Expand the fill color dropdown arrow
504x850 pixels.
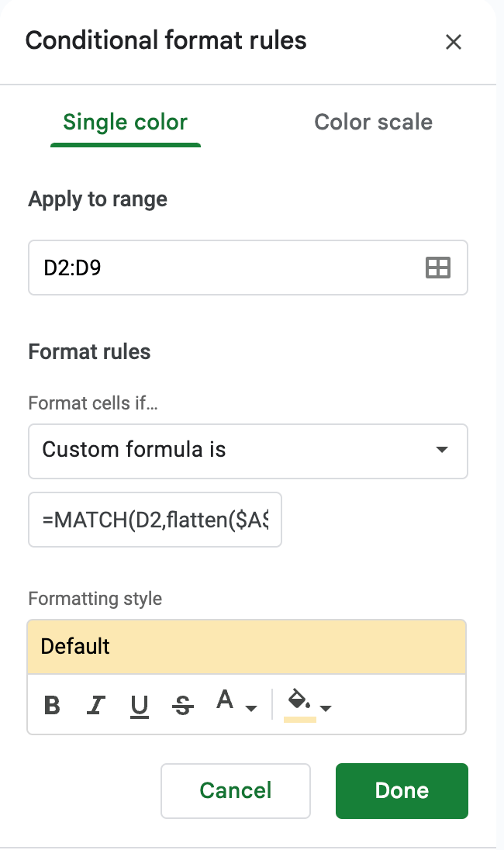click(x=326, y=707)
